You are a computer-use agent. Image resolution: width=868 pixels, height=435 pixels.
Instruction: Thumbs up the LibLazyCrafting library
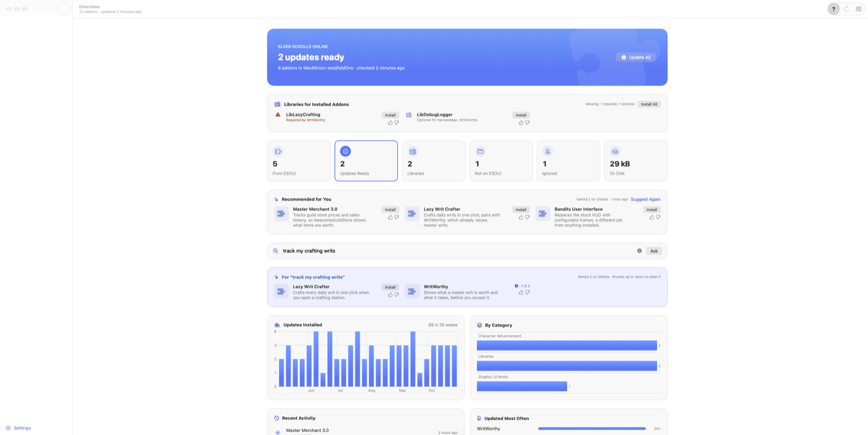point(390,123)
